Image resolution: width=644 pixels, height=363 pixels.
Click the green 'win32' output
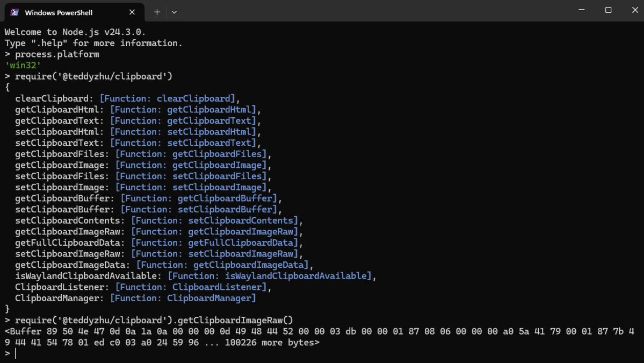point(23,66)
